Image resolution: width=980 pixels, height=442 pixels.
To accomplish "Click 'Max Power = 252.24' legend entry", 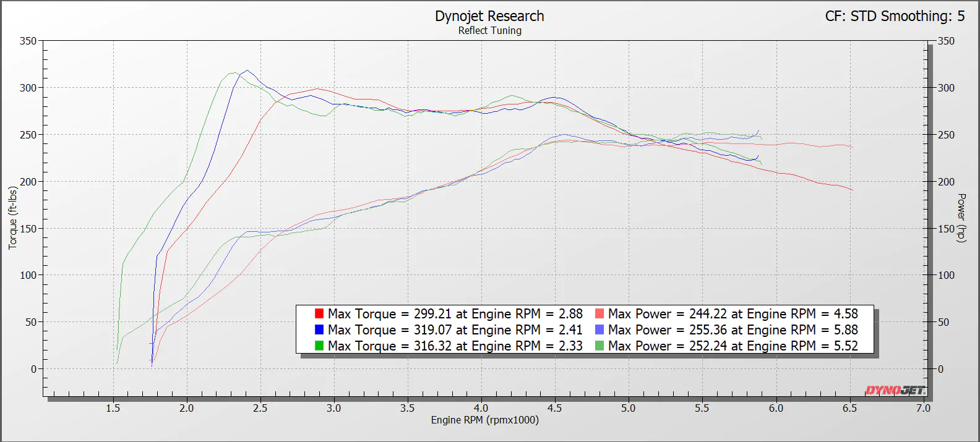I will 733,346.
